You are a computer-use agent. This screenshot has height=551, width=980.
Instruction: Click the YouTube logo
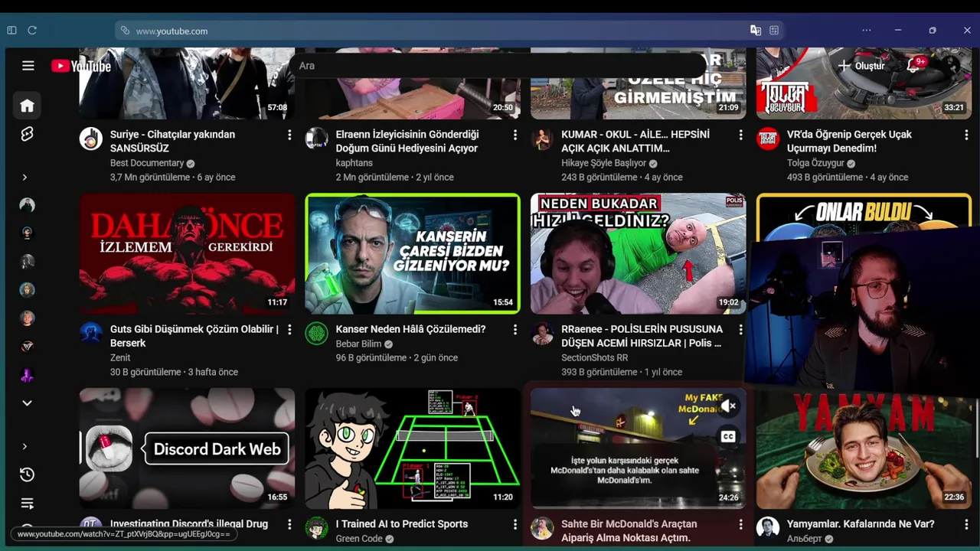click(81, 66)
